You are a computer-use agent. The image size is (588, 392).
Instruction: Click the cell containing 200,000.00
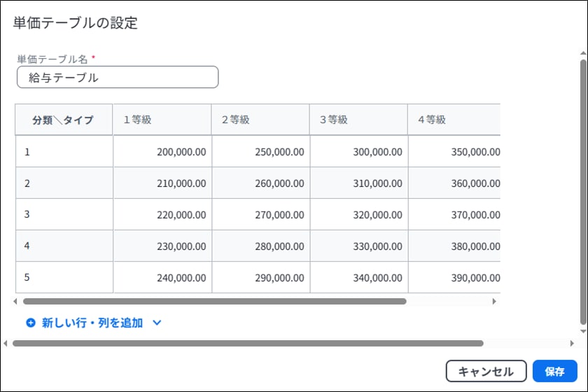(162, 151)
